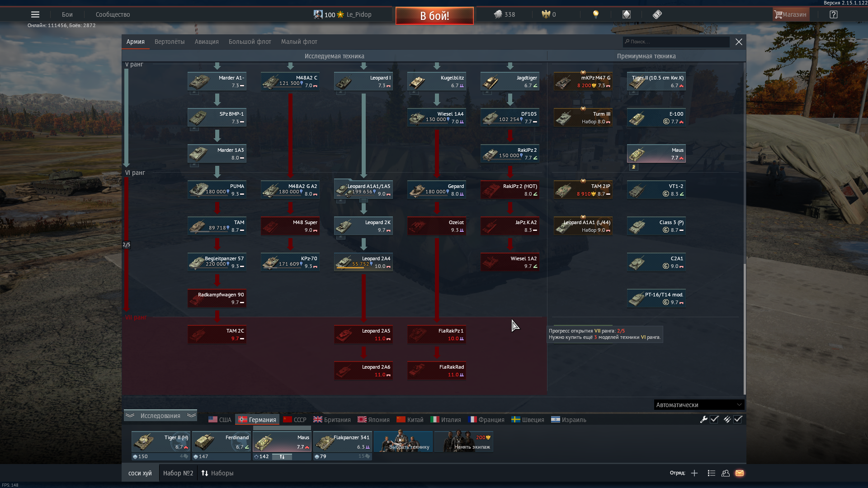
Task: Switch to the Большой флот tab
Action: [x=250, y=42]
